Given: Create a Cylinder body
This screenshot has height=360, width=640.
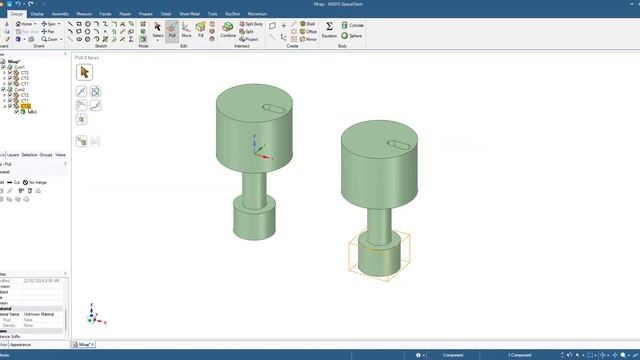Looking at the screenshot, I should point(352,25).
